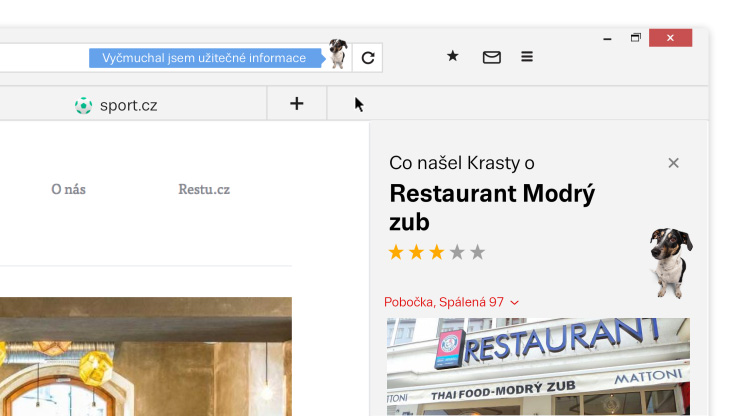Click the fifth grey rating star
740x416 pixels.
click(x=478, y=252)
